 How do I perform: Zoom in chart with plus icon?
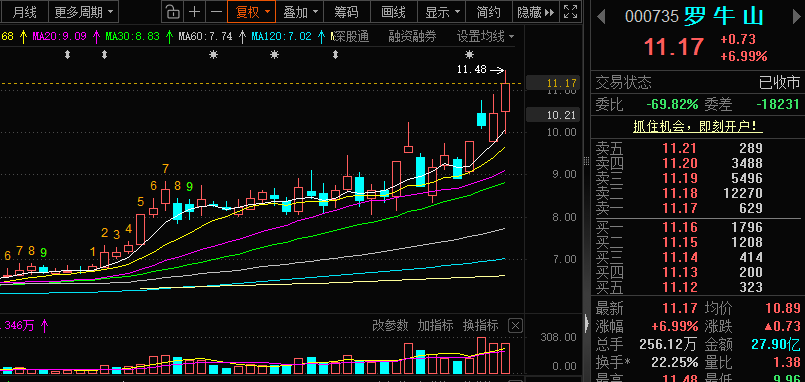pos(194,12)
